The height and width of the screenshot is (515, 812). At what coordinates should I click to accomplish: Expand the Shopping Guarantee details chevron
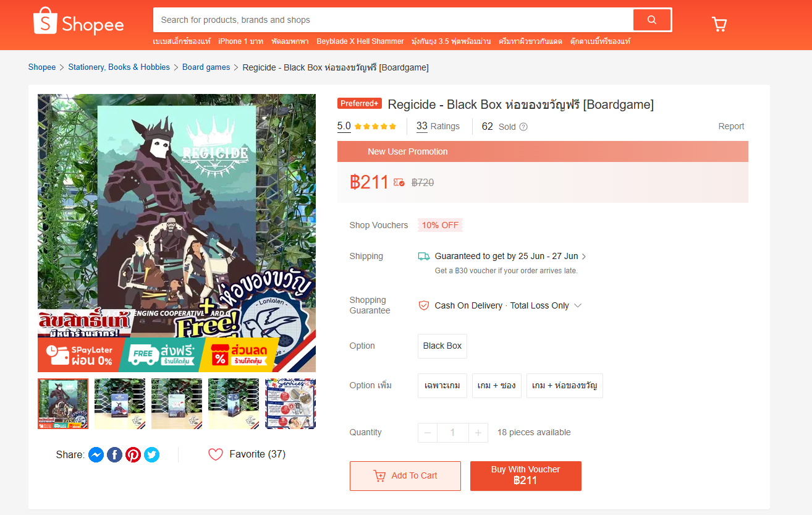click(x=578, y=305)
